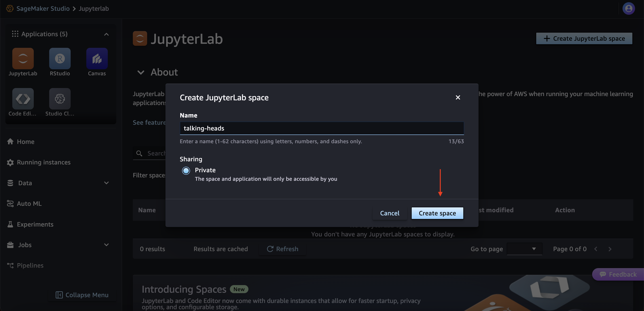The width and height of the screenshot is (644, 311).
Task: Click the space Name input field
Action: tap(322, 128)
